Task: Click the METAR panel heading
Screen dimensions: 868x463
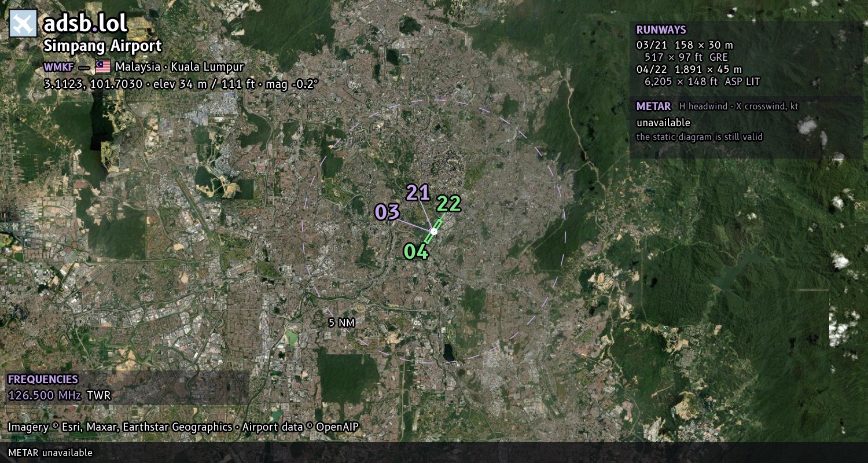Action: point(654,106)
